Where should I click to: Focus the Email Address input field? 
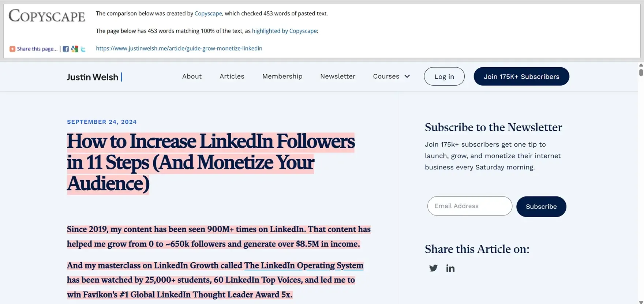point(469,206)
